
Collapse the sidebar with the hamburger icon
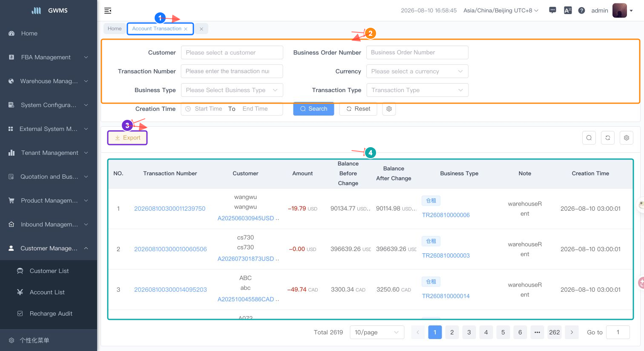(x=108, y=11)
